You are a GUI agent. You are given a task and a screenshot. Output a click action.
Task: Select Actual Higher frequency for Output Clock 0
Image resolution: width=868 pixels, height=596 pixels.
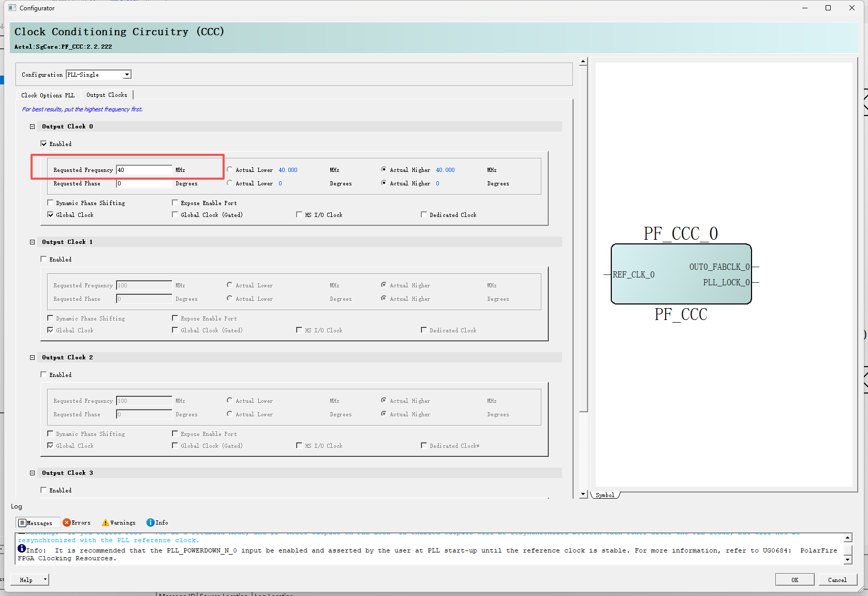384,170
